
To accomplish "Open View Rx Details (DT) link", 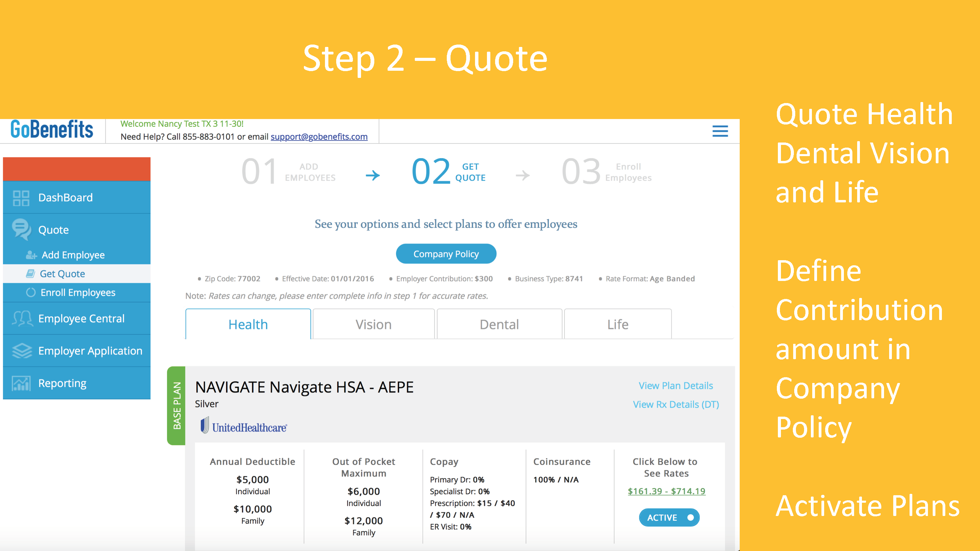I will [676, 405].
